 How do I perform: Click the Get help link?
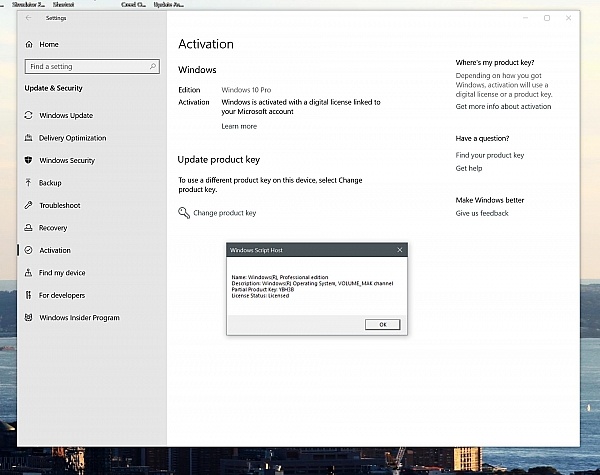(x=469, y=168)
